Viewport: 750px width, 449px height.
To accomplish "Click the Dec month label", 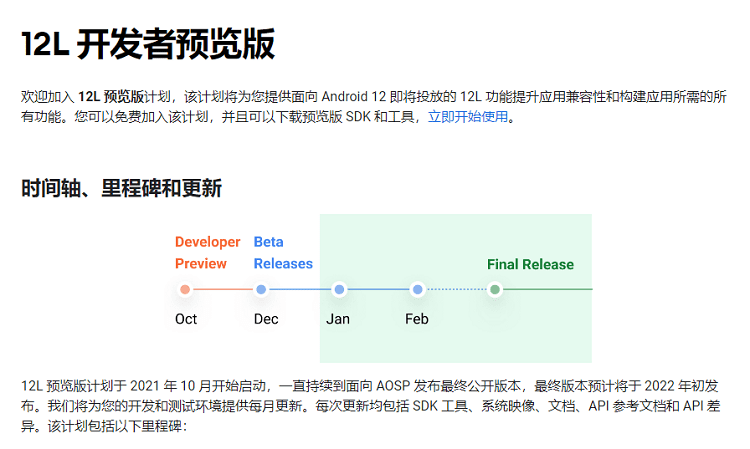I will point(266,319).
